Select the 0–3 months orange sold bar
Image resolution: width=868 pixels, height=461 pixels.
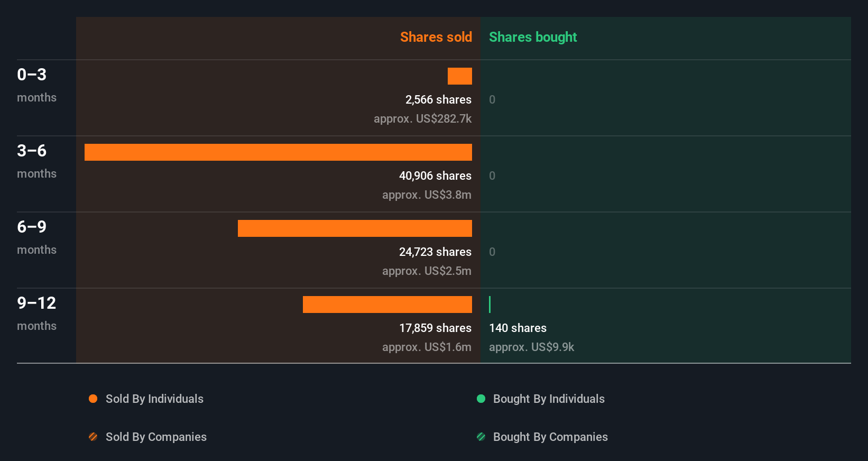point(460,76)
